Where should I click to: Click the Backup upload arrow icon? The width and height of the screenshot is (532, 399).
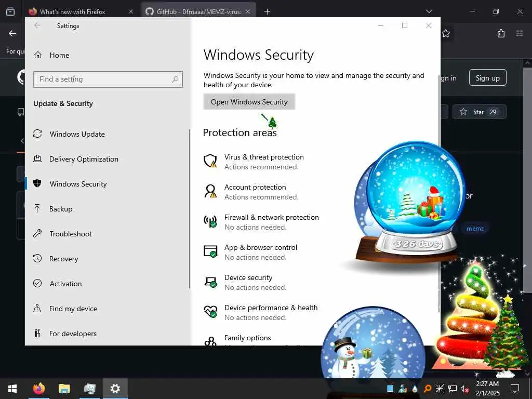point(37,208)
